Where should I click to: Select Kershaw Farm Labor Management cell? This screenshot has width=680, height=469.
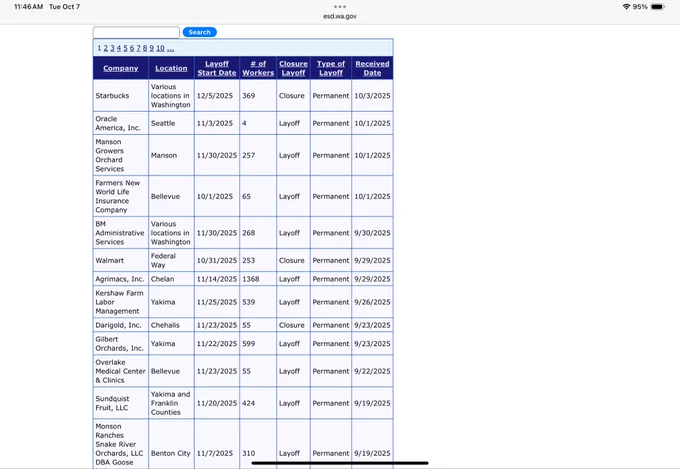(121, 302)
